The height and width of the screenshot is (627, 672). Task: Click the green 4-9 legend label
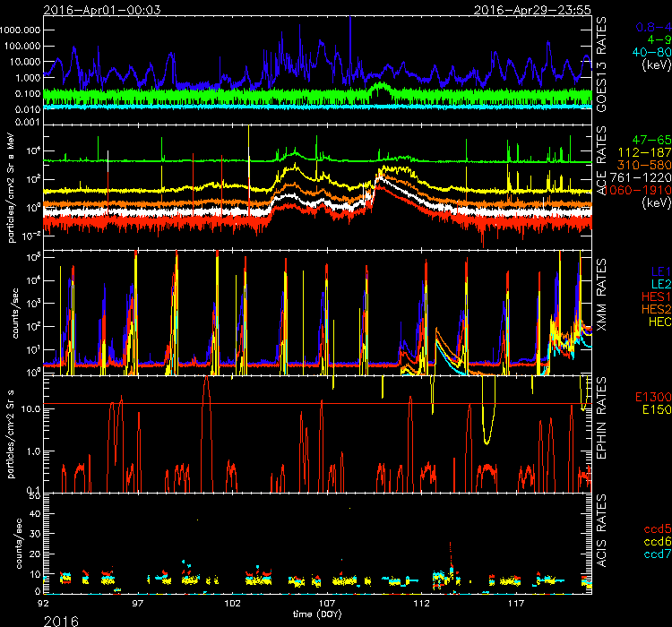pos(650,41)
